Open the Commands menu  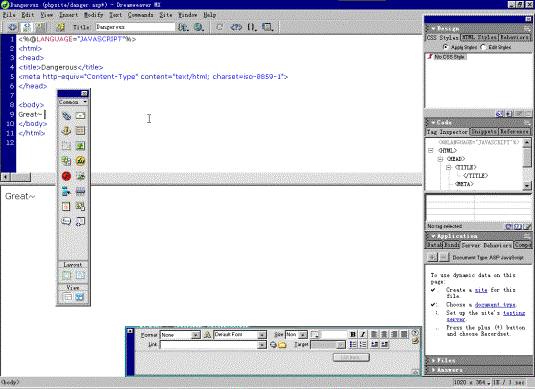pos(140,15)
